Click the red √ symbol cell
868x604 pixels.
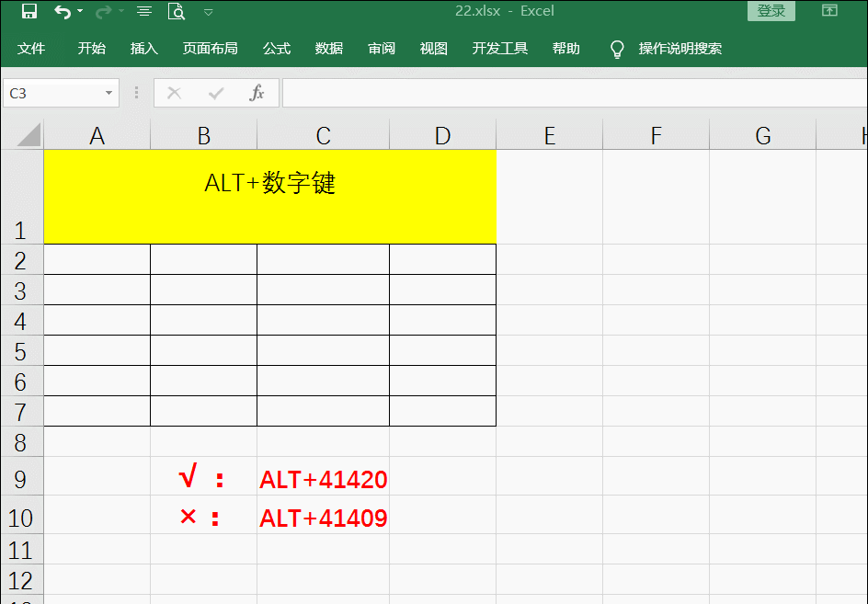point(204,476)
